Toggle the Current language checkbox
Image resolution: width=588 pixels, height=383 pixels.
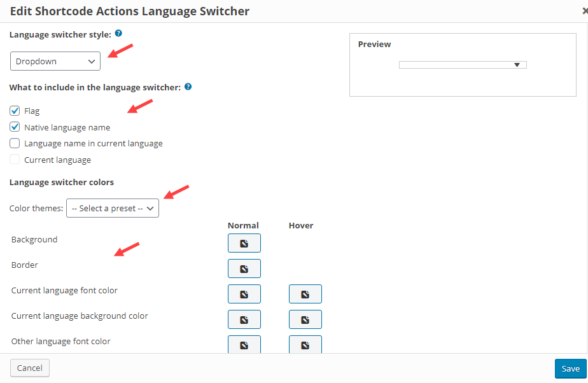(x=15, y=160)
